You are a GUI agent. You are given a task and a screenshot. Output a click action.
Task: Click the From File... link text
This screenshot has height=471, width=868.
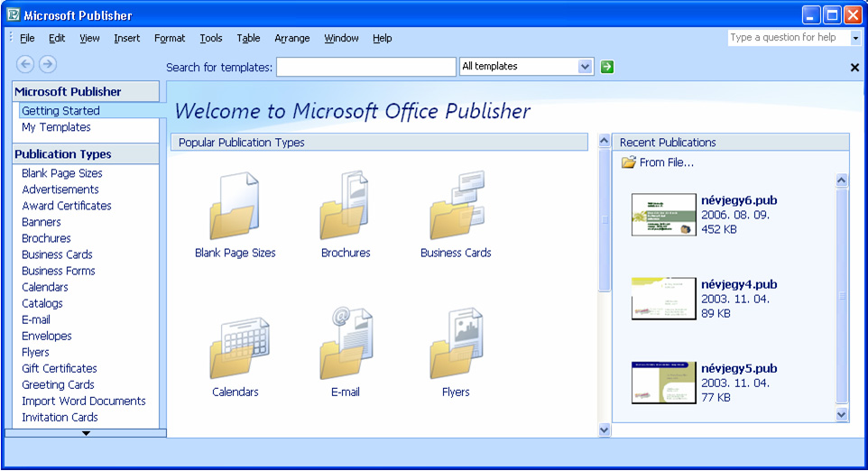pos(667,162)
